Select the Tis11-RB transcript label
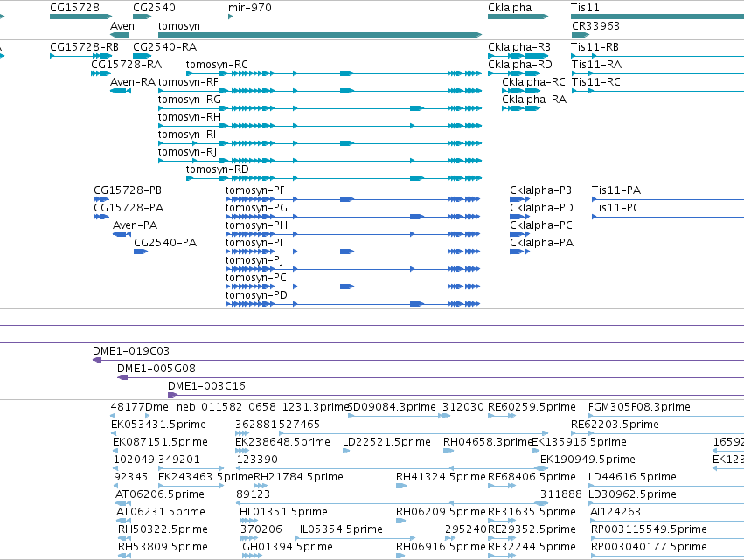744x560 pixels. point(595,47)
